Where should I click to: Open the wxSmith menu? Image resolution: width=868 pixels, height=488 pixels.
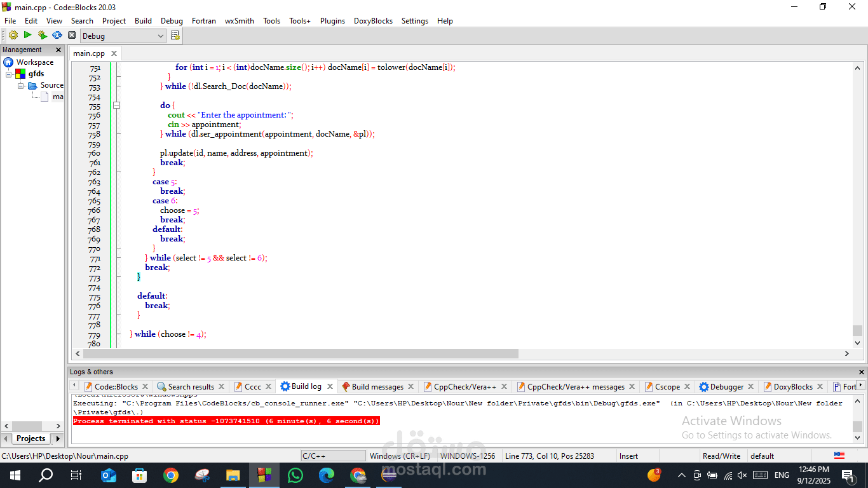pyautogui.click(x=240, y=21)
